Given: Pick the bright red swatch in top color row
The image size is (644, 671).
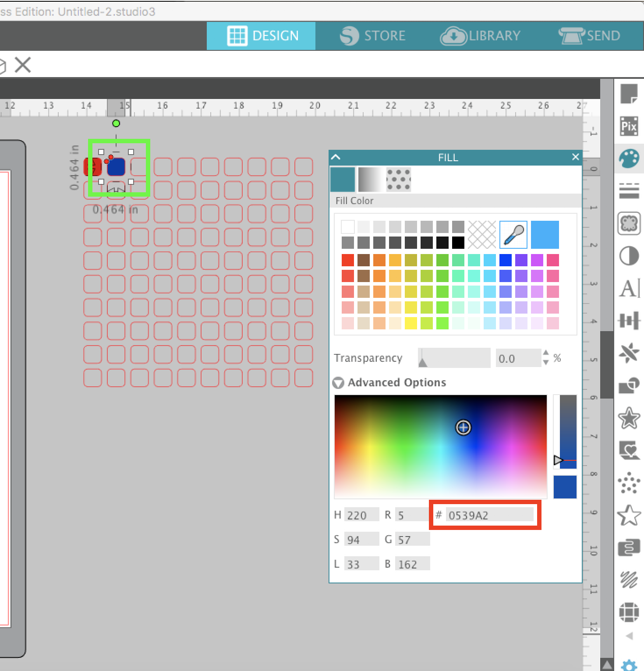Looking at the screenshot, I should click(x=348, y=260).
